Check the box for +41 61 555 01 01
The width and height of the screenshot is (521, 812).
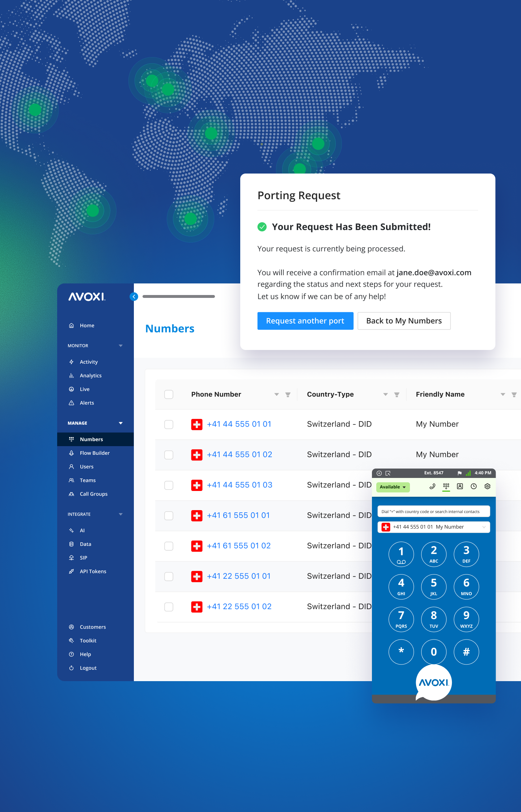(169, 516)
